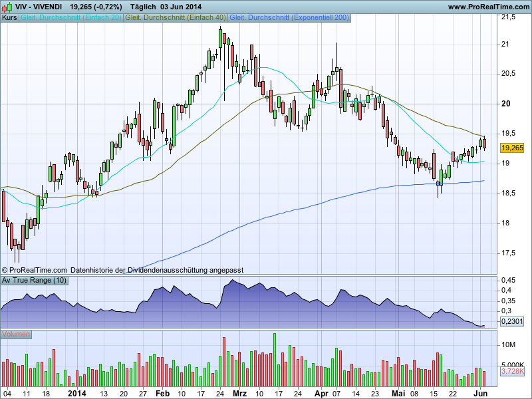532x399 pixels.
Task: Select the 0,2301 ATR value tag
Action: [x=513, y=321]
